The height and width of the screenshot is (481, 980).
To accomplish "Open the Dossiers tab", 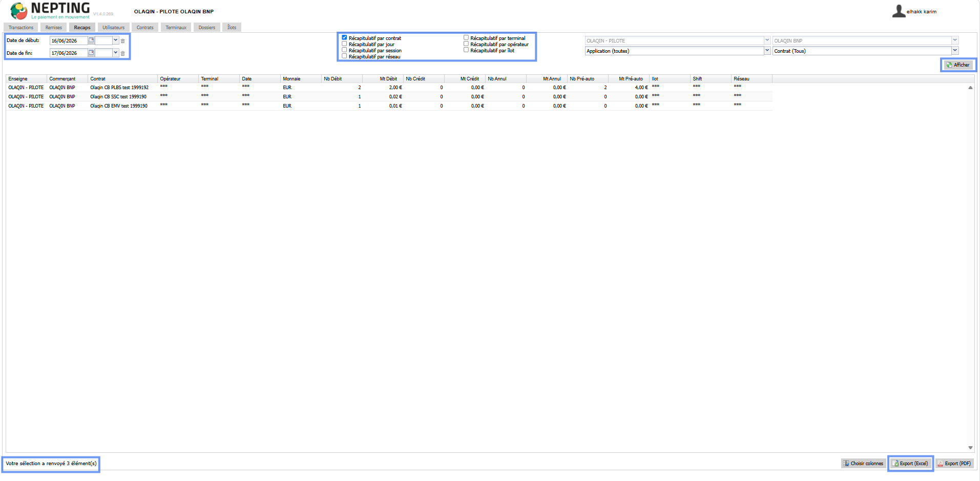I will (x=207, y=28).
